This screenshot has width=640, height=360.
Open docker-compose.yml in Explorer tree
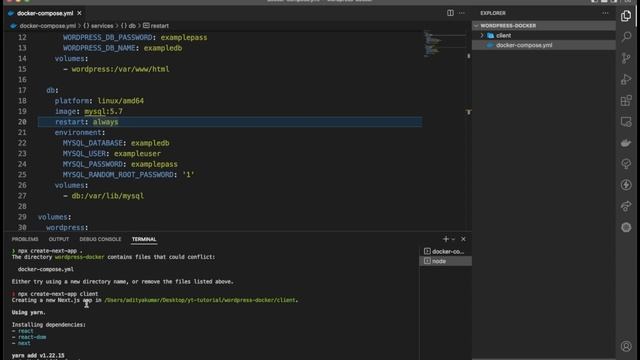(x=524, y=45)
